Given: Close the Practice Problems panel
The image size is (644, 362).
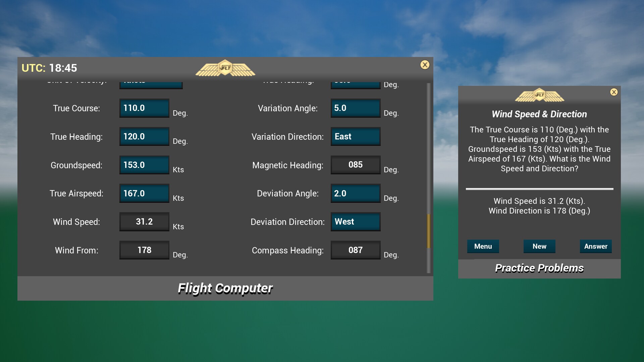Looking at the screenshot, I should [x=614, y=92].
